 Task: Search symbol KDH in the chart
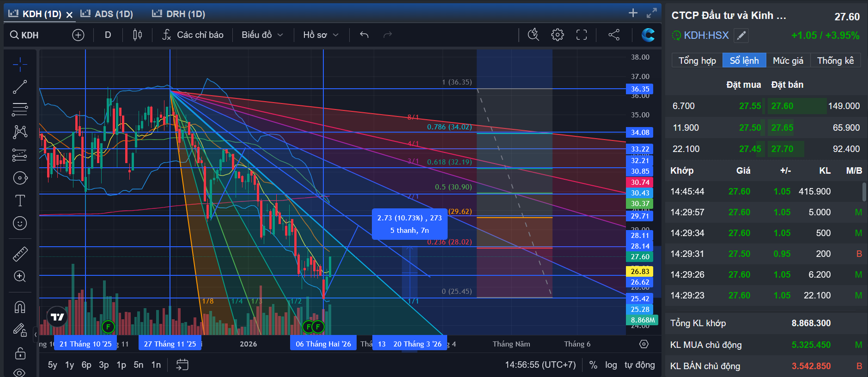click(x=24, y=35)
